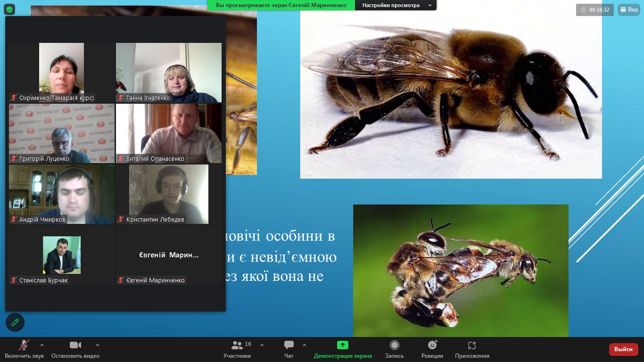Expand the arrow next to Chat

coord(305,345)
